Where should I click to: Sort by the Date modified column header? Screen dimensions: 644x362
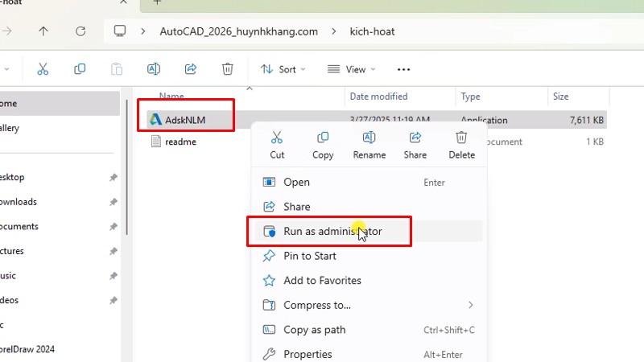378,97
